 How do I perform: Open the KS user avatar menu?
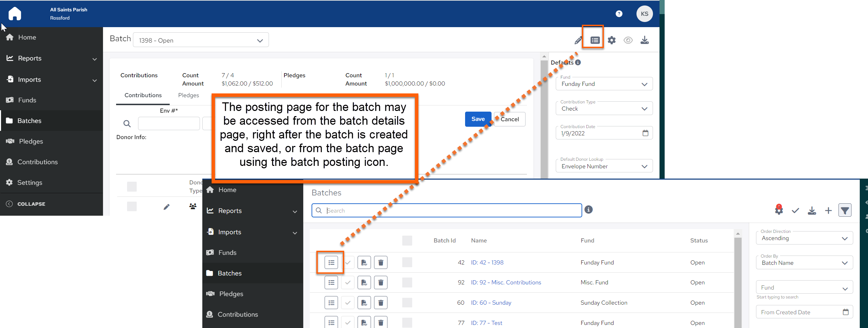(644, 14)
